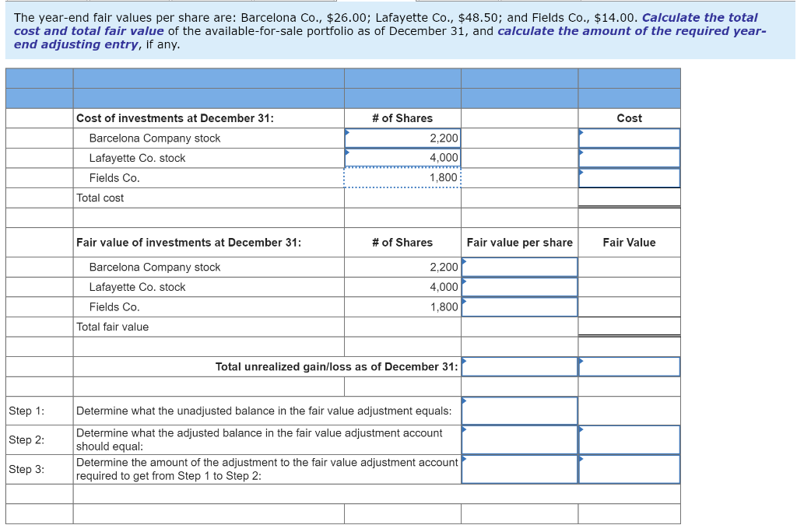
Task: Click 'Fair value of investments at December 31:' label
Action: (188, 243)
